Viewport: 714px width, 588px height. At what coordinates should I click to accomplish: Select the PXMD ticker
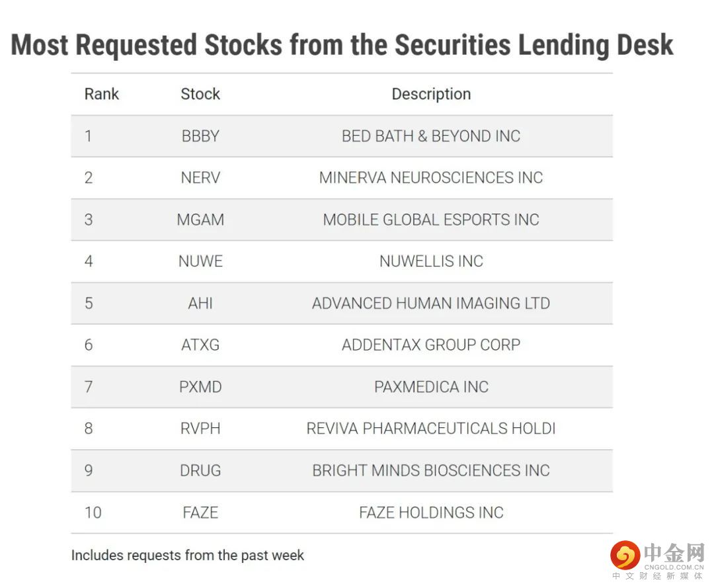(200, 387)
